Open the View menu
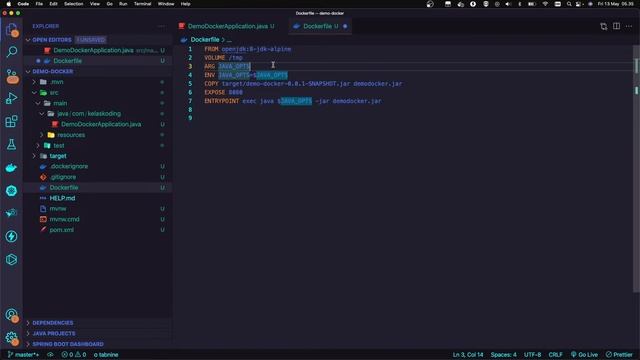The height and width of the screenshot is (360, 640). click(95, 4)
